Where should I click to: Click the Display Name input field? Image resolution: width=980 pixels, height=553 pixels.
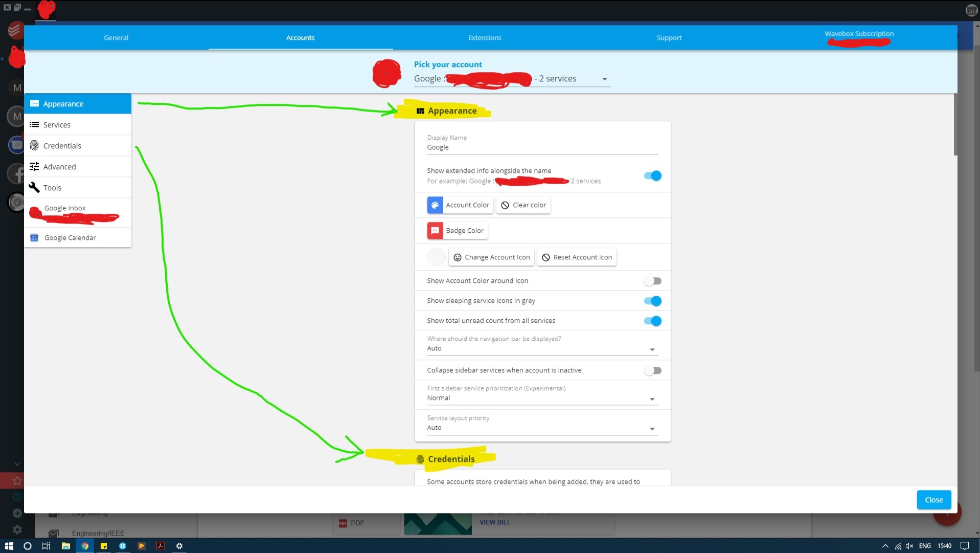(541, 147)
